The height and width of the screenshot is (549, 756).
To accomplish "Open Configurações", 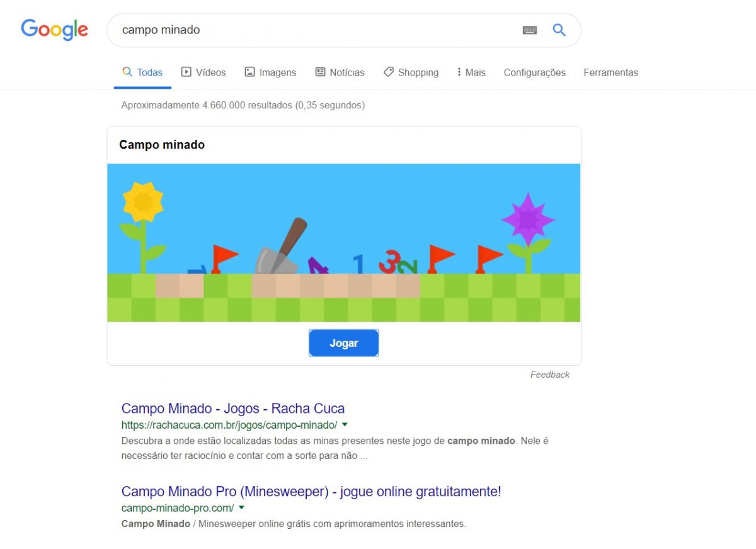I will (535, 72).
